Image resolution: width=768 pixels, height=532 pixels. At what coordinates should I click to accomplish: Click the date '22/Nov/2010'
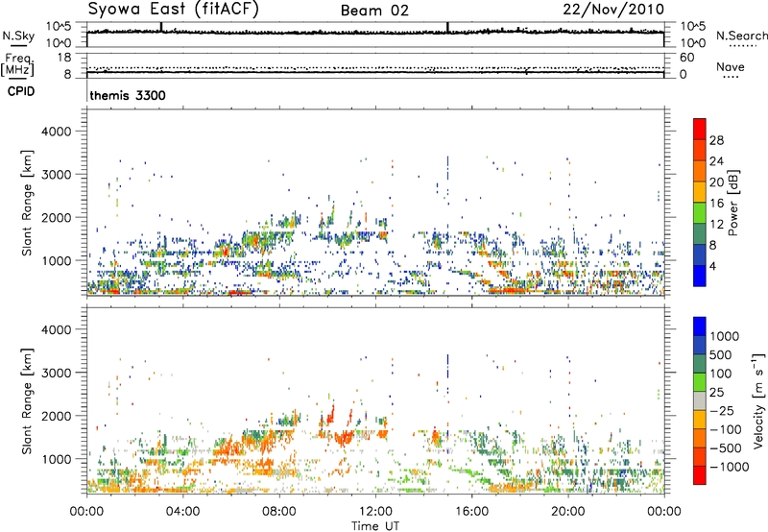click(613, 10)
